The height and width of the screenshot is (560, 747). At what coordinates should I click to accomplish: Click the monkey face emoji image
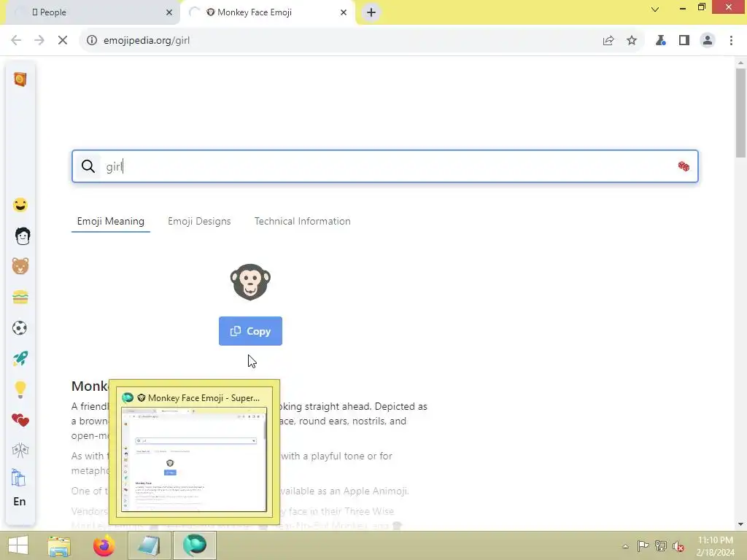tap(250, 282)
